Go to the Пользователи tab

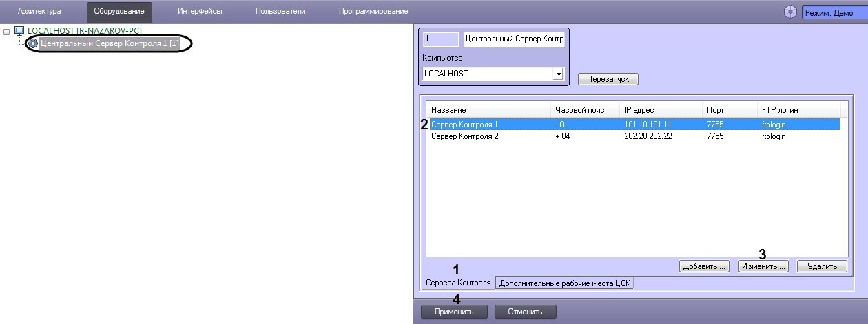(x=280, y=11)
